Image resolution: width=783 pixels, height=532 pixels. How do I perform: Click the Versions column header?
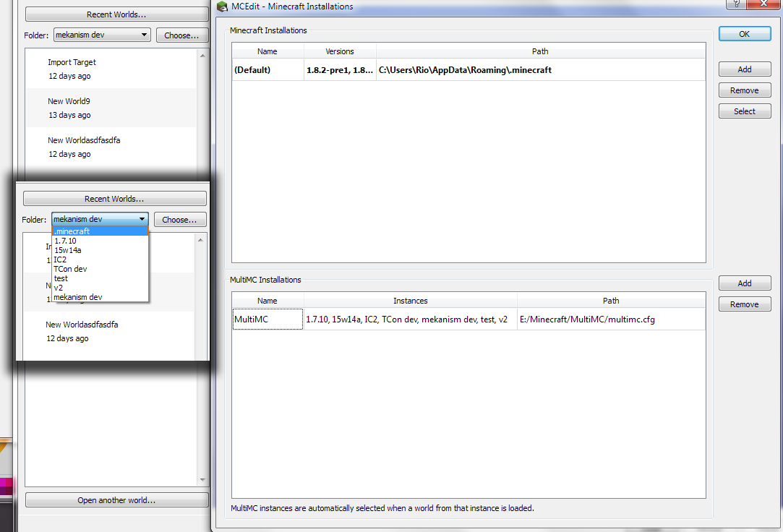pos(340,51)
